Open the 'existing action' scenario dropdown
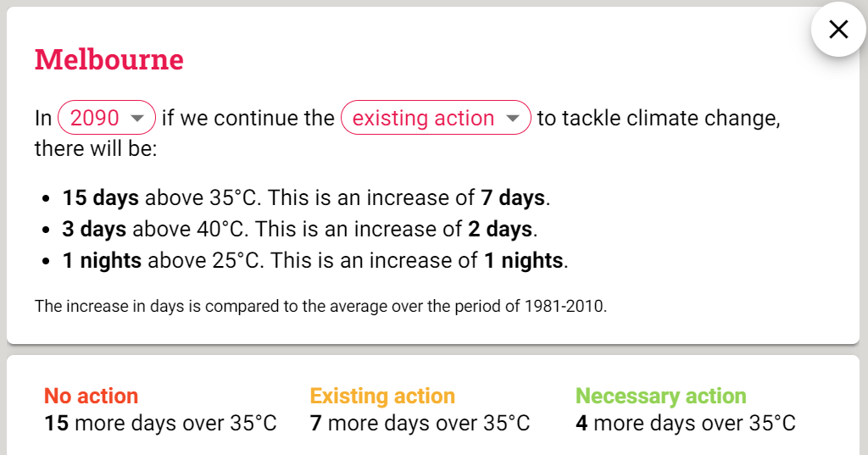Viewport: 868px width, 455px height. [435, 118]
